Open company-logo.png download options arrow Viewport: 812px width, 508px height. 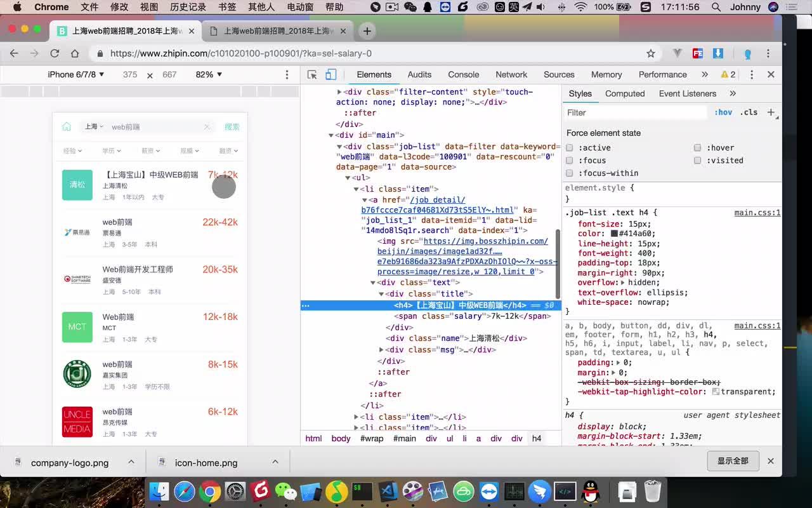[131, 462]
